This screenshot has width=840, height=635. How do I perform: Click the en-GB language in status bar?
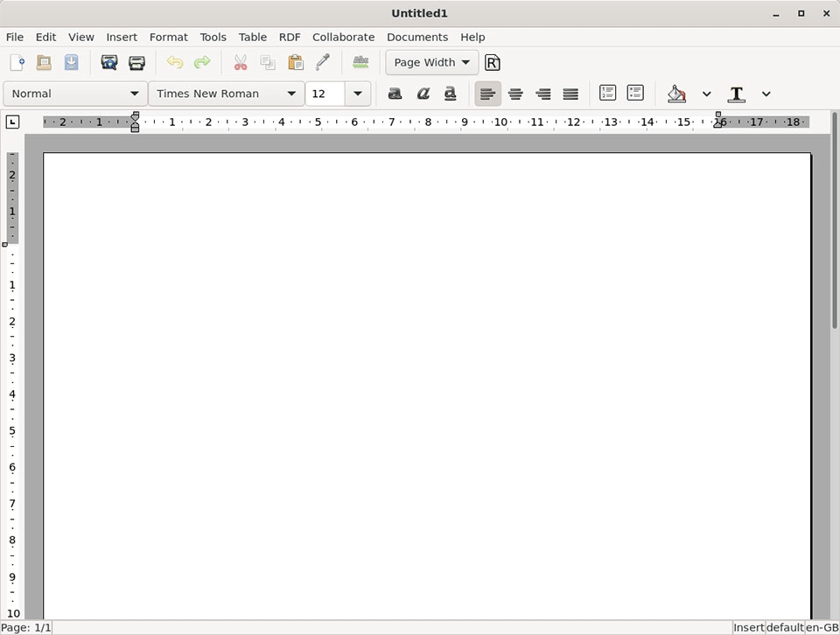pyautogui.click(x=822, y=627)
